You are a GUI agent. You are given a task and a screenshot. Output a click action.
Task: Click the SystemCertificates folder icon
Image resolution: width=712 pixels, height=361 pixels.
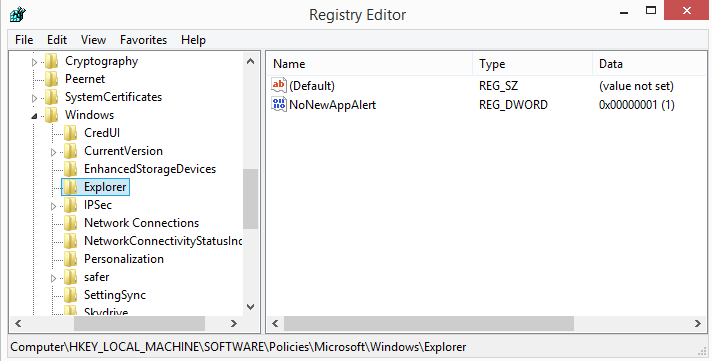pos(51,97)
